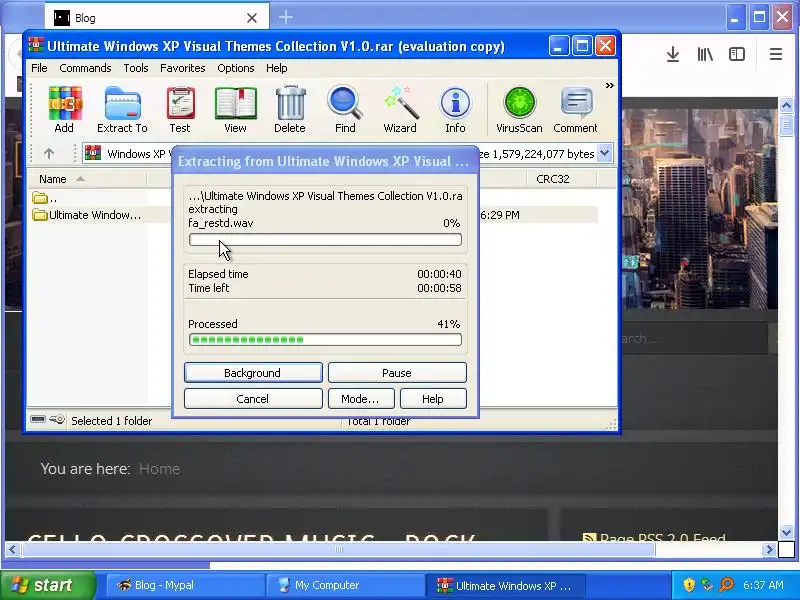The height and width of the screenshot is (600, 800).
Task: Click the key icon in WinRAR status bar
Action: tap(57, 419)
